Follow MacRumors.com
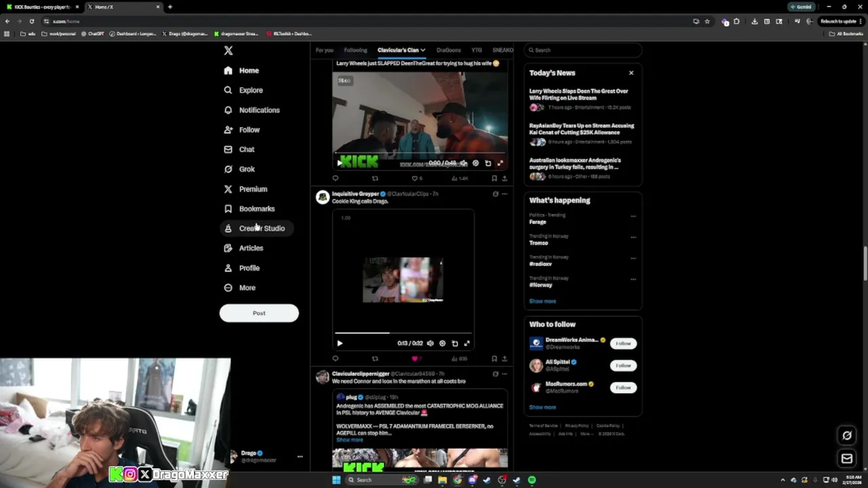 [623, 388]
